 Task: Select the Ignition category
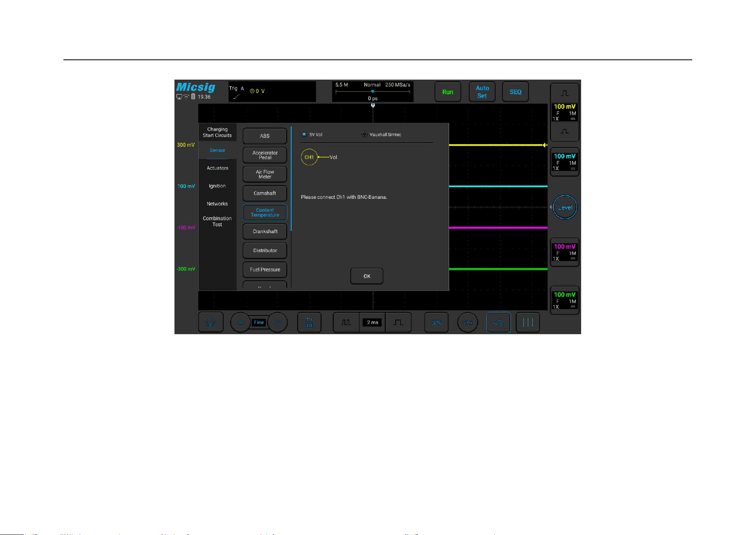[217, 186]
